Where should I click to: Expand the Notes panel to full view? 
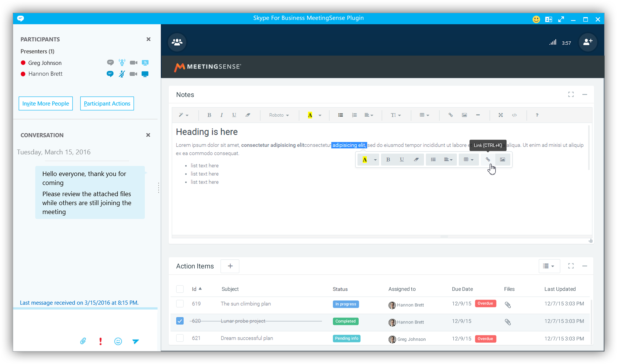click(571, 95)
